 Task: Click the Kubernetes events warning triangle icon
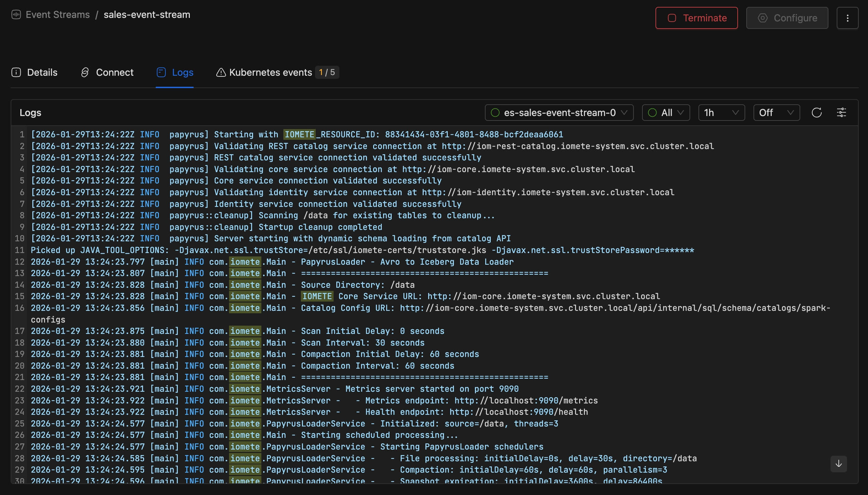(x=221, y=73)
